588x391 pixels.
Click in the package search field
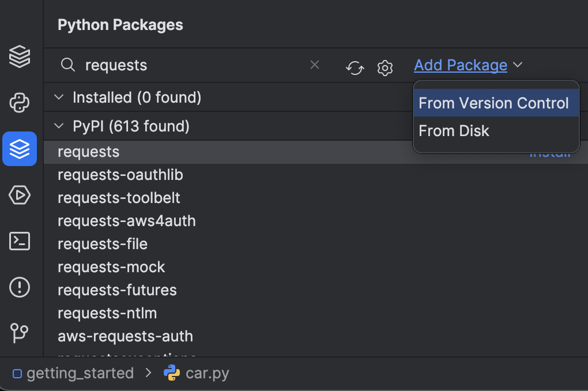pos(190,66)
